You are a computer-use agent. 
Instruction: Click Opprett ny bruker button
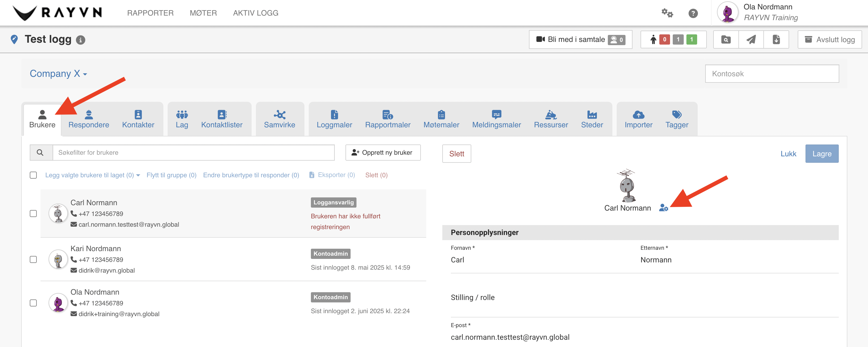point(383,153)
